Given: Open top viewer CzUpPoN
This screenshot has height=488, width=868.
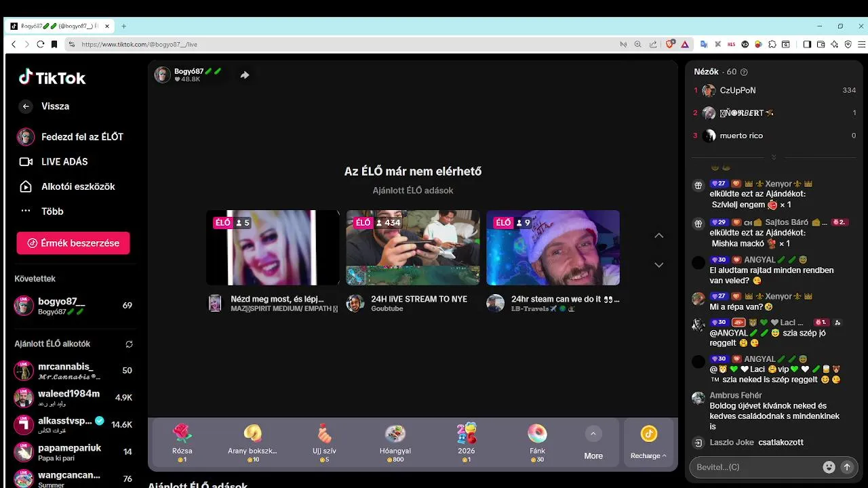Looking at the screenshot, I should (774, 90).
